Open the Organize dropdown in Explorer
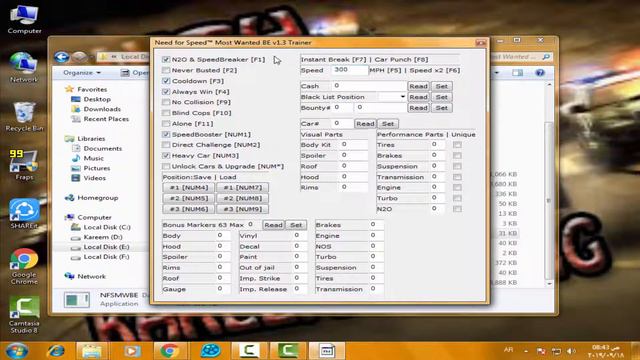The height and width of the screenshot is (360, 640). click(x=82, y=73)
